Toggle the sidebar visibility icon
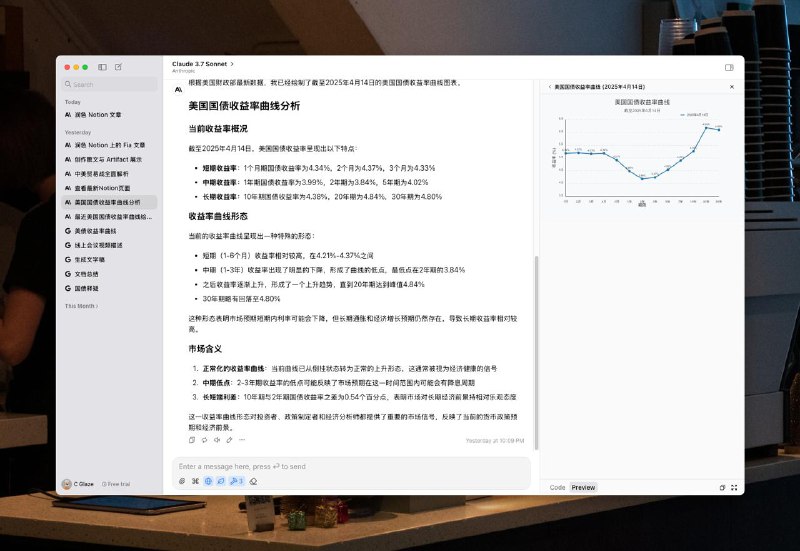 pos(102,67)
